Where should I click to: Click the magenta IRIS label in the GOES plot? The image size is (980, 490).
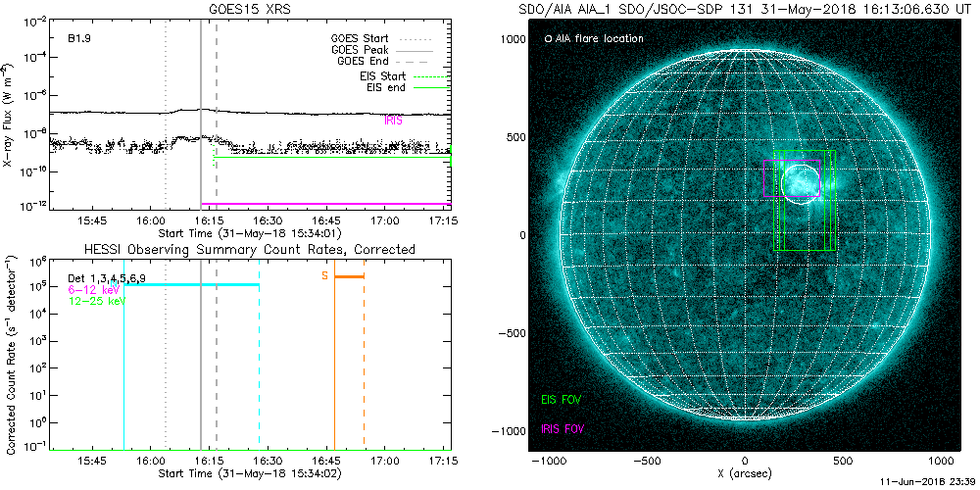pos(393,122)
